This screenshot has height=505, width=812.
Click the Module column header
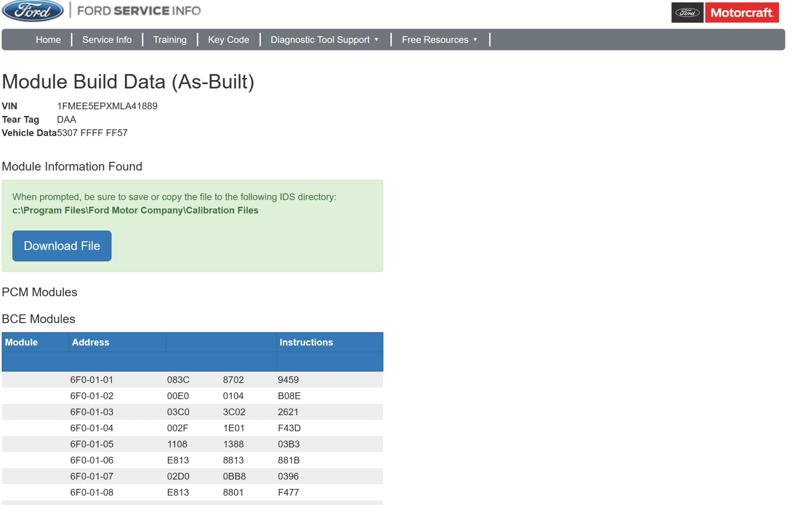tap(21, 342)
